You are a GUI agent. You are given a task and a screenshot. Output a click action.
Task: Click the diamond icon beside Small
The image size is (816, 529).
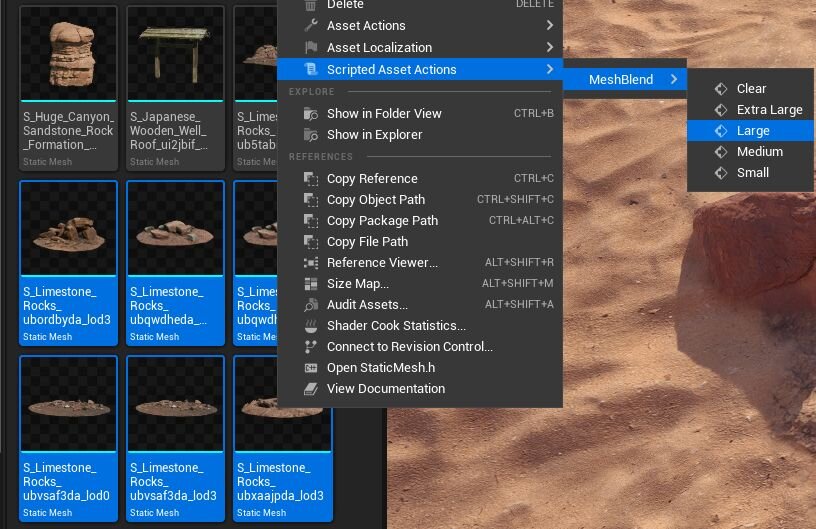pyautogui.click(x=721, y=173)
